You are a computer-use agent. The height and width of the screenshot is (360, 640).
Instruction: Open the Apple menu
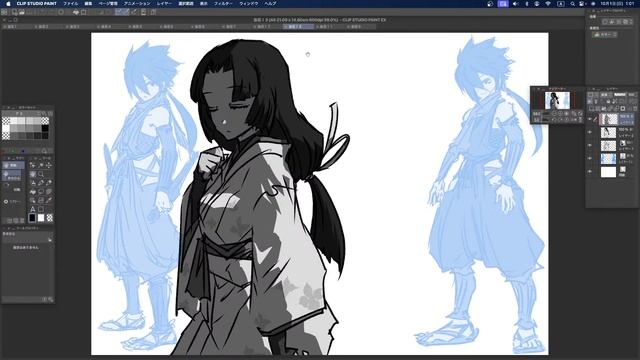[x=7, y=3]
